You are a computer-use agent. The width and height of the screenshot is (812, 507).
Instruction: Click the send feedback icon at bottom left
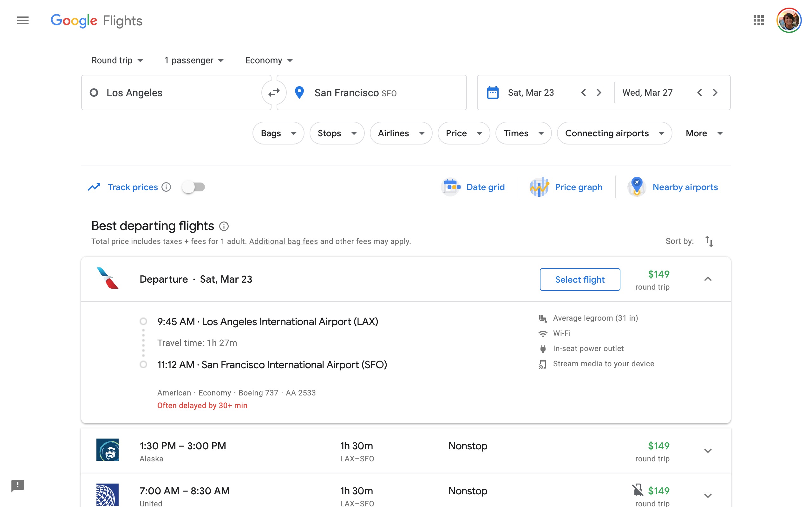pos(17,485)
